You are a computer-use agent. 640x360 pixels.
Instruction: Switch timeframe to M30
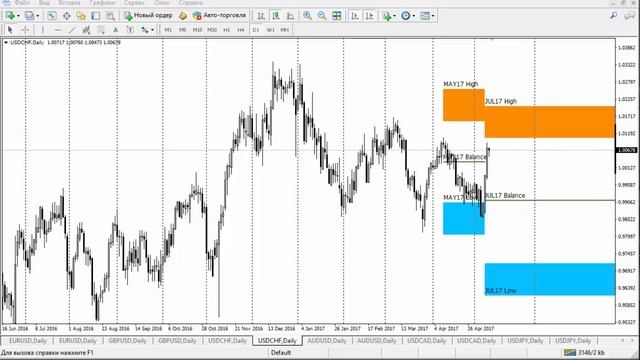click(212, 30)
